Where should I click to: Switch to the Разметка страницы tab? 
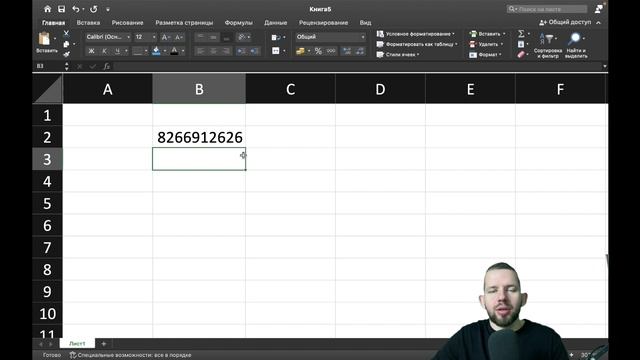click(184, 23)
